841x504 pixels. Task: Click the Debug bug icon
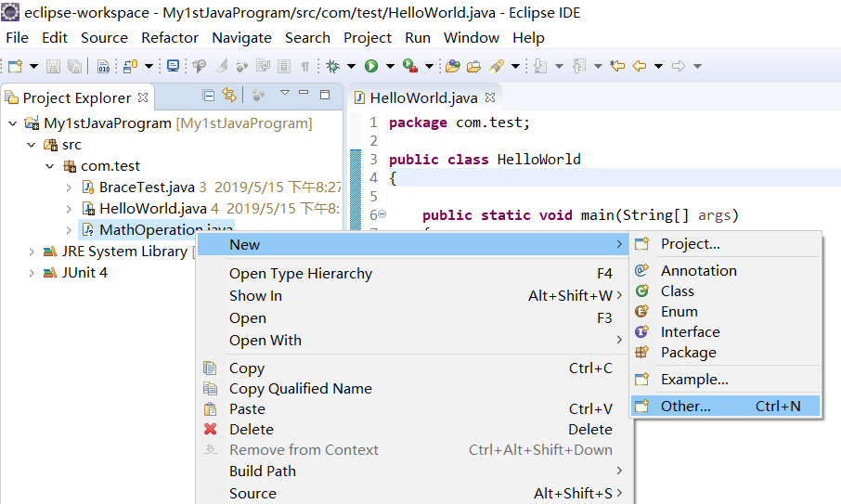(x=333, y=66)
